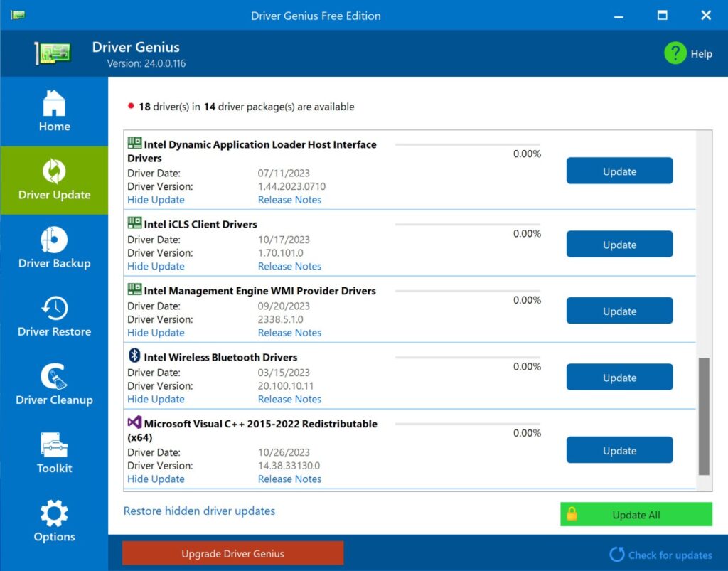Hide Update for Intel Wireless Bluetooth Drivers

[156, 399]
